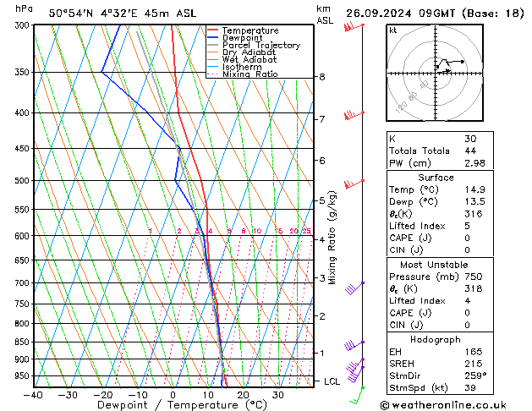Select the Dry Adiabat legend label
This screenshot has width=532, height=411.
249,52
